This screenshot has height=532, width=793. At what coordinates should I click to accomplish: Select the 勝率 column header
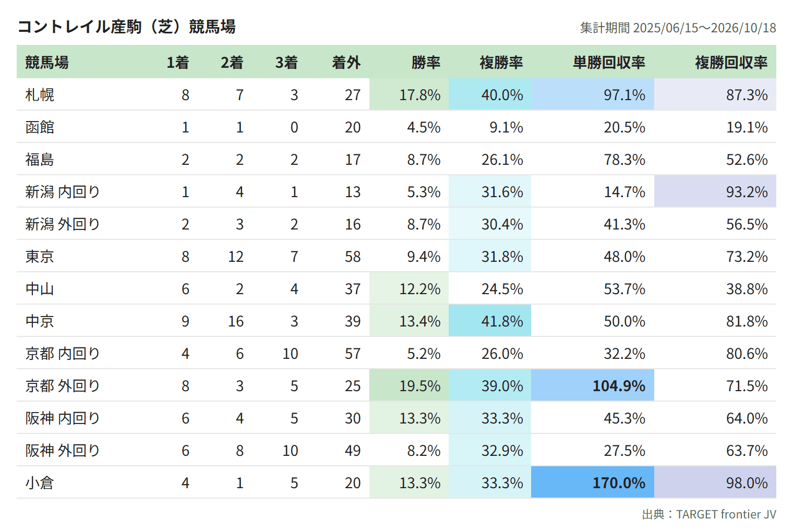[x=426, y=63]
